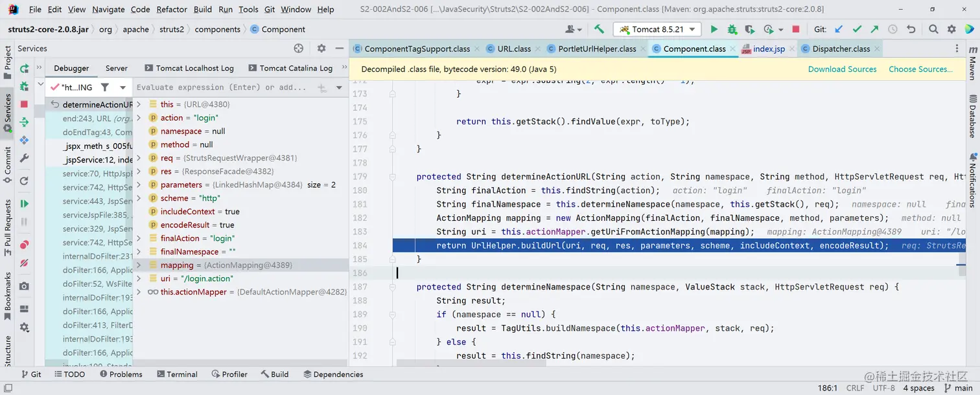Image resolution: width=980 pixels, height=395 pixels.
Task: Toggle Mute Breakpoints icon
Action: click(x=25, y=263)
